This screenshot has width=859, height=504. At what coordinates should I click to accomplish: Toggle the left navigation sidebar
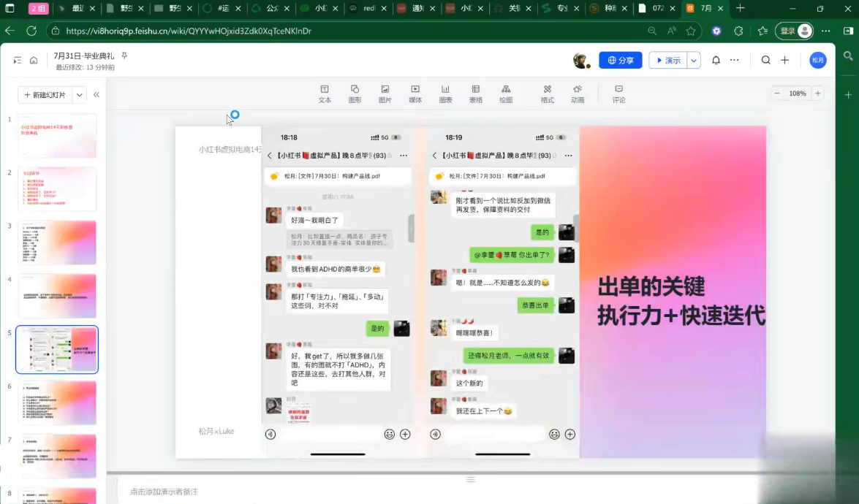(18, 61)
